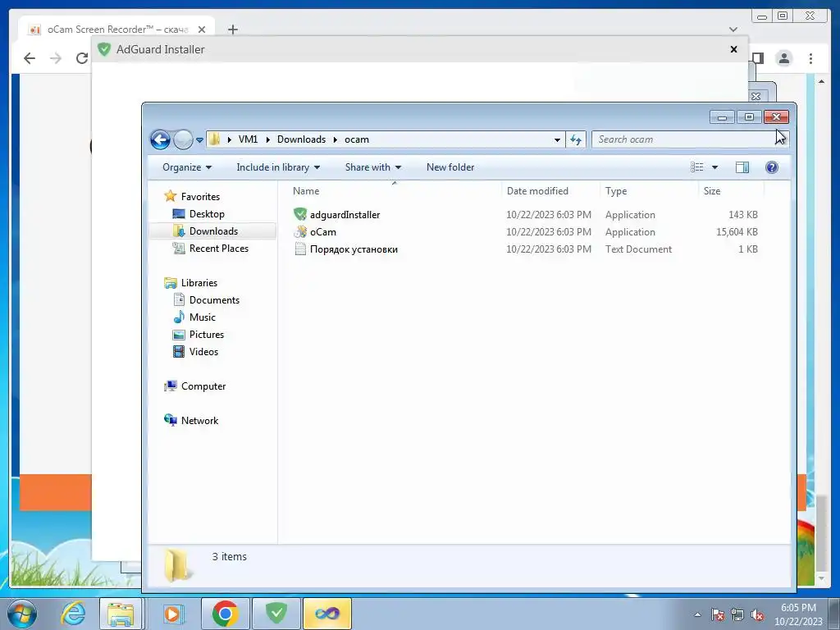The image size is (840, 630).
Task: Show hidden system tray icons
Action: (697, 614)
